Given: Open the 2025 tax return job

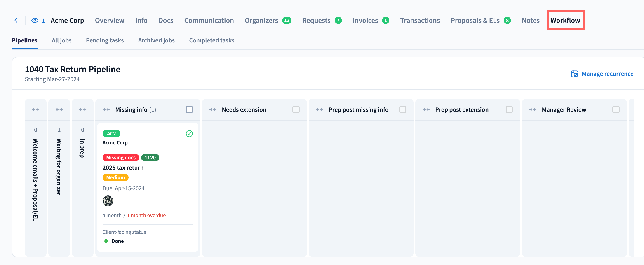Looking at the screenshot, I should (x=123, y=167).
